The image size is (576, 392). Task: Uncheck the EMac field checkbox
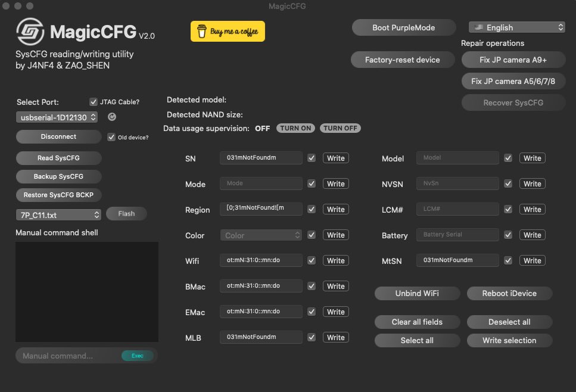312,312
